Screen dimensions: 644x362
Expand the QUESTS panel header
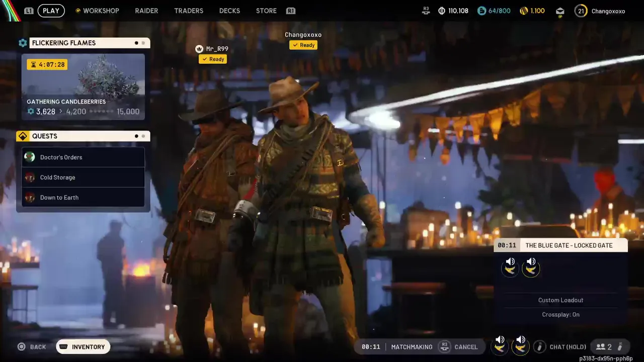[90, 136]
